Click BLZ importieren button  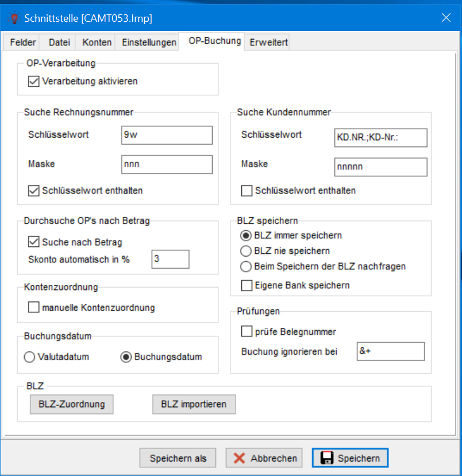(x=194, y=404)
